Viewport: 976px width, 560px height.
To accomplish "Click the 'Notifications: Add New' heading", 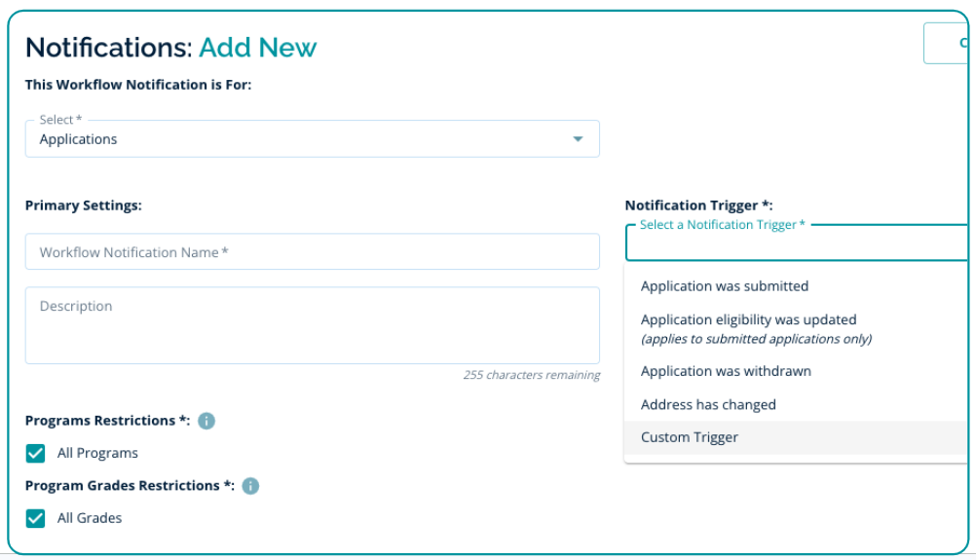I will (171, 47).
